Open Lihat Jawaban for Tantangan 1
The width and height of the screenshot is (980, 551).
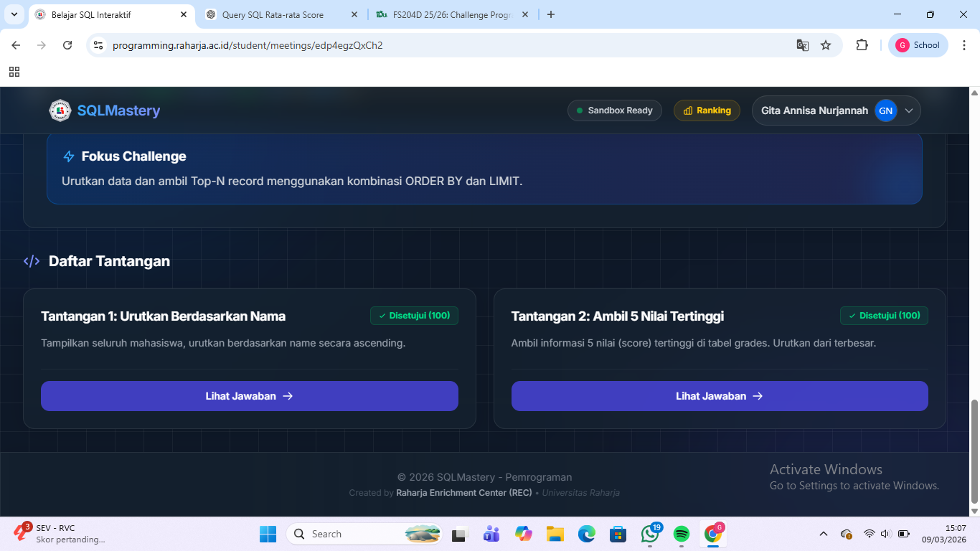point(249,396)
